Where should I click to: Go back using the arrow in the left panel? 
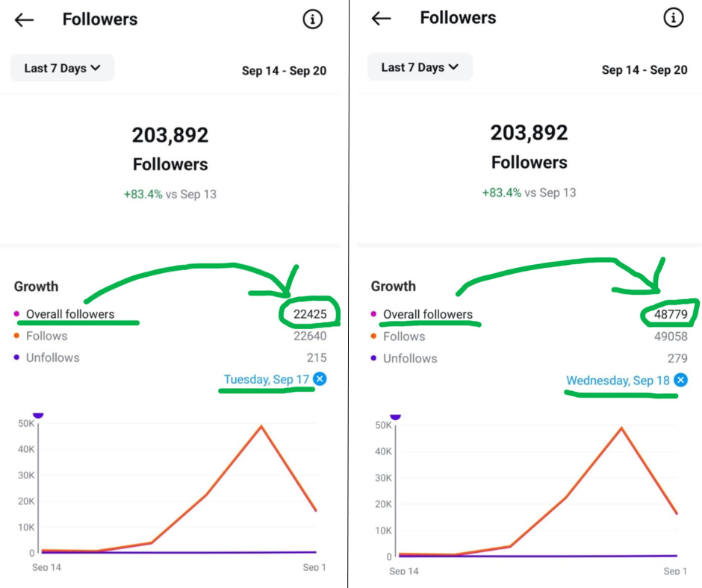click(25, 20)
